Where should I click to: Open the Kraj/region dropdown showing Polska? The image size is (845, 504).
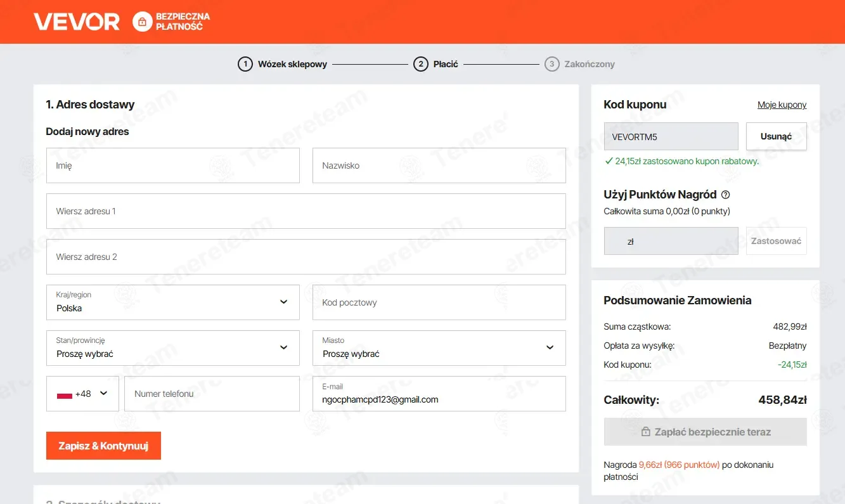pos(173,302)
